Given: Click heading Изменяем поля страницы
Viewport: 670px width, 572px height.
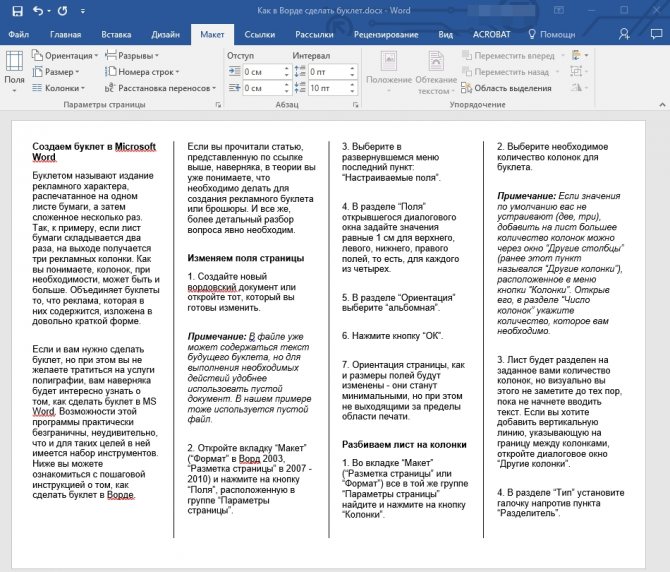Looking at the screenshot, I should 246,258.
